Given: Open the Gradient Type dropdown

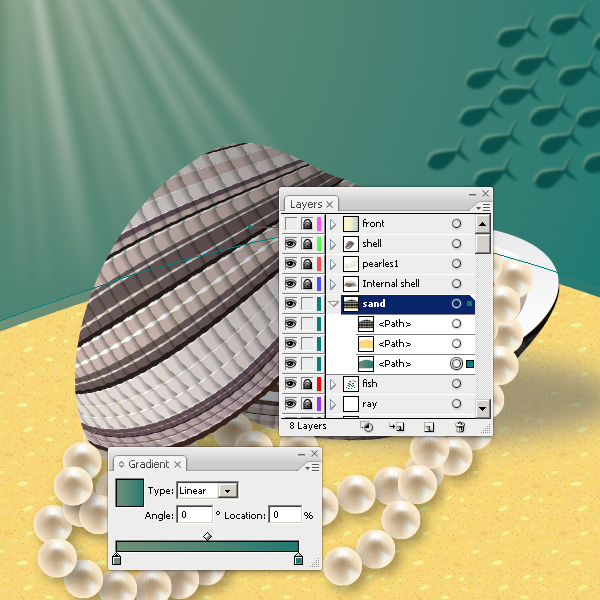Looking at the screenshot, I should (x=228, y=491).
